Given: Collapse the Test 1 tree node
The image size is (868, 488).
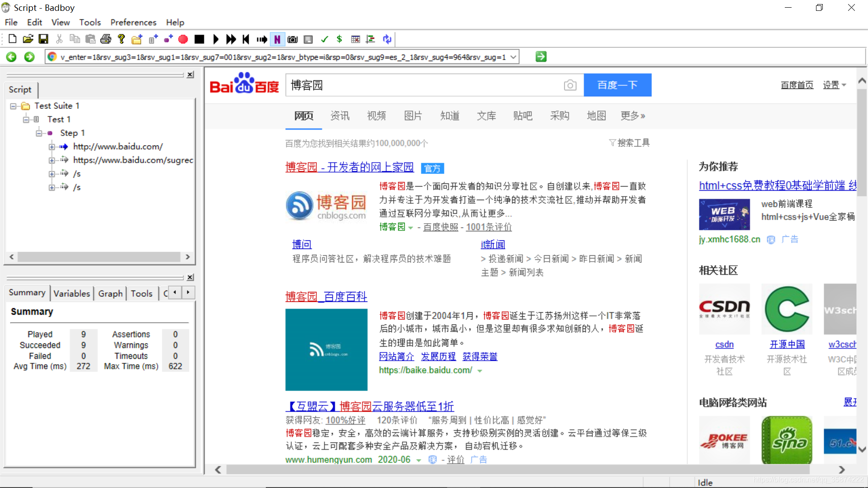Looking at the screenshot, I should (26, 120).
